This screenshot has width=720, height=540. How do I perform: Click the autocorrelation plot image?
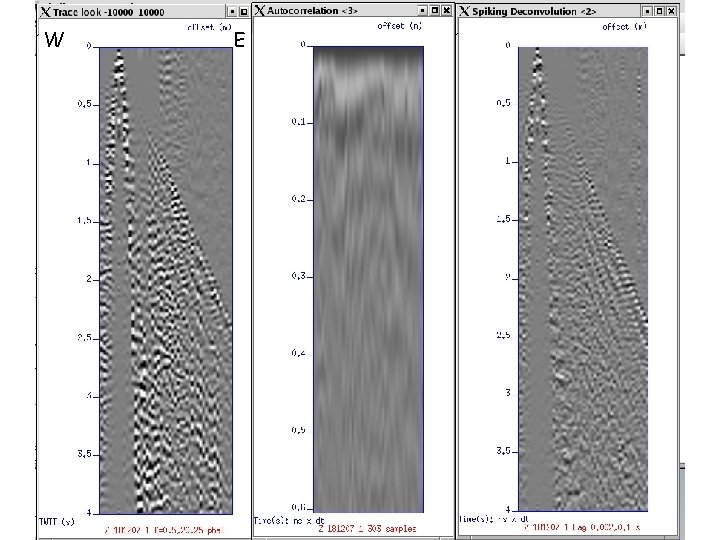click(368, 279)
